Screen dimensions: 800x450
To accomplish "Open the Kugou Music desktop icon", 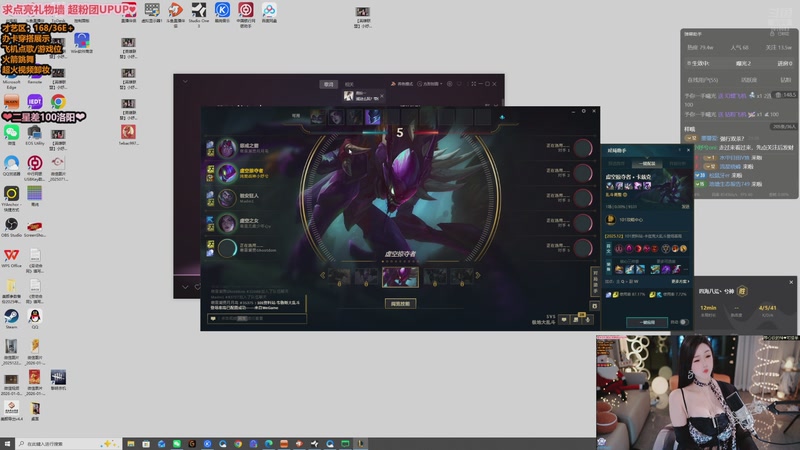I will tap(222, 10).
